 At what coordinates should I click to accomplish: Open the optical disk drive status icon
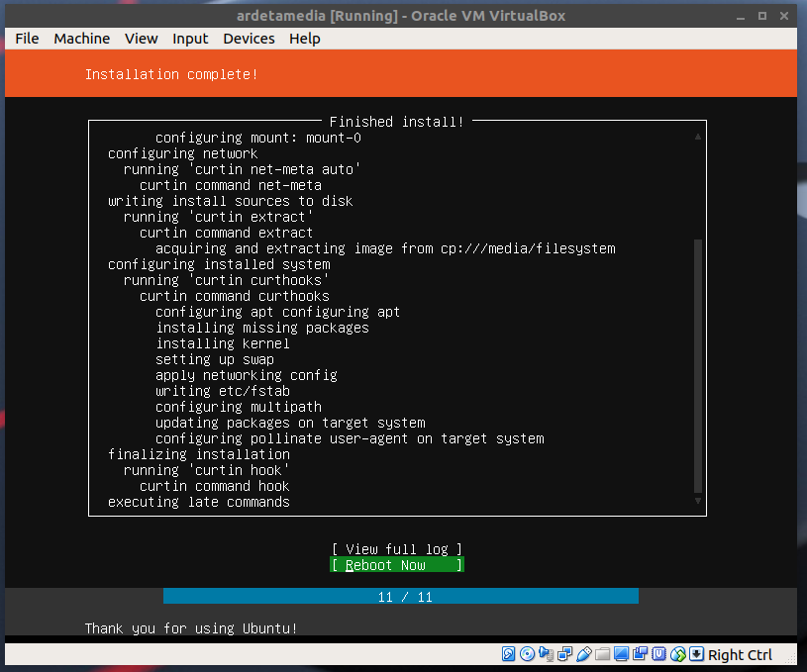tap(527, 654)
